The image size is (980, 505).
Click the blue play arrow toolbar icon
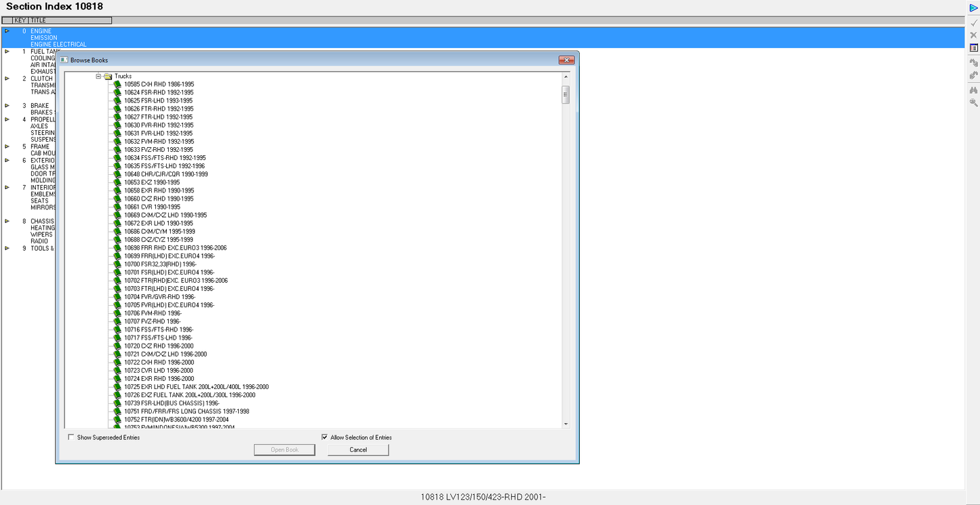pyautogui.click(x=973, y=7)
